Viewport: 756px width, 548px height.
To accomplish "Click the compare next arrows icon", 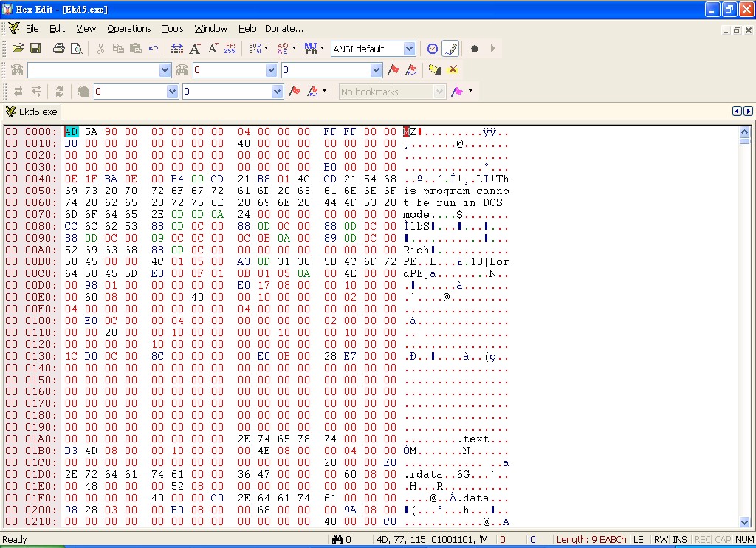I will (35, 91).
